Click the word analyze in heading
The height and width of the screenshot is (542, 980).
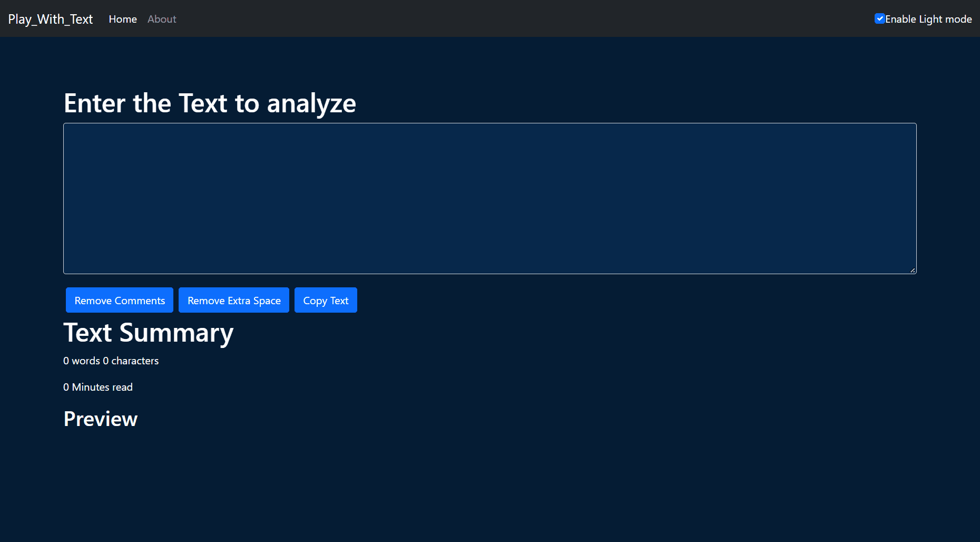pos(312,103)
